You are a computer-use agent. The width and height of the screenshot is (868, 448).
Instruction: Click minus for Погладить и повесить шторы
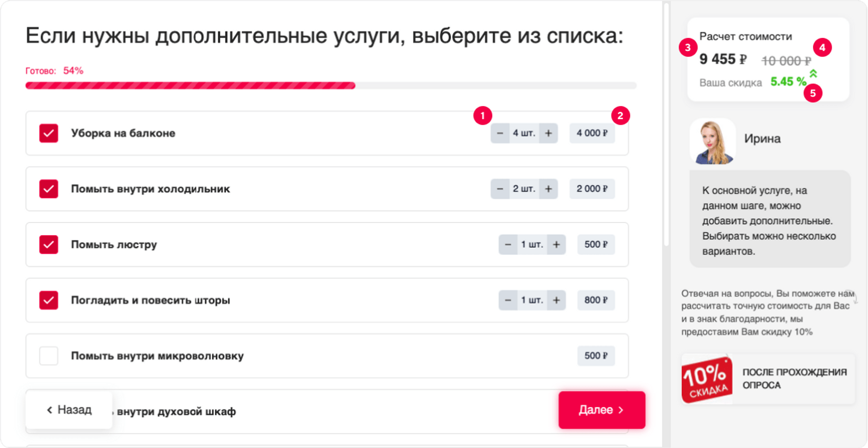click(508, 300)
